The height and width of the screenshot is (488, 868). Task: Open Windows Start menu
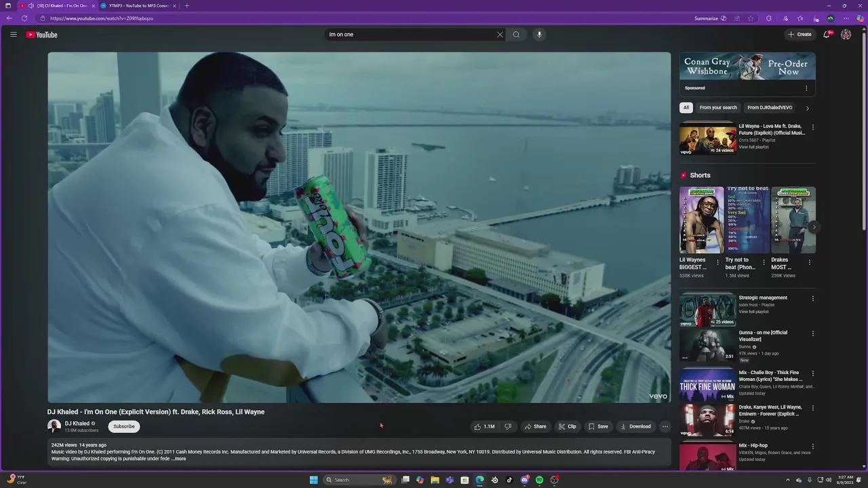pos(313,480)
